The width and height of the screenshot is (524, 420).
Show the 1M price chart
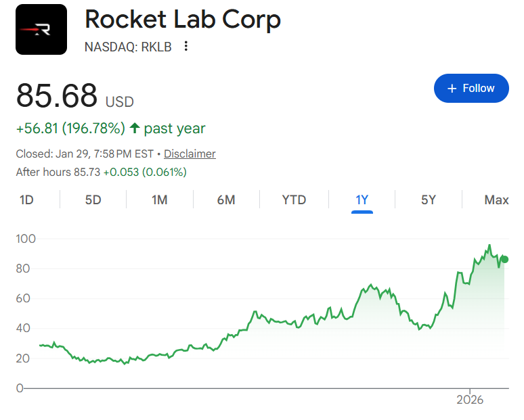tap(159, 200)
